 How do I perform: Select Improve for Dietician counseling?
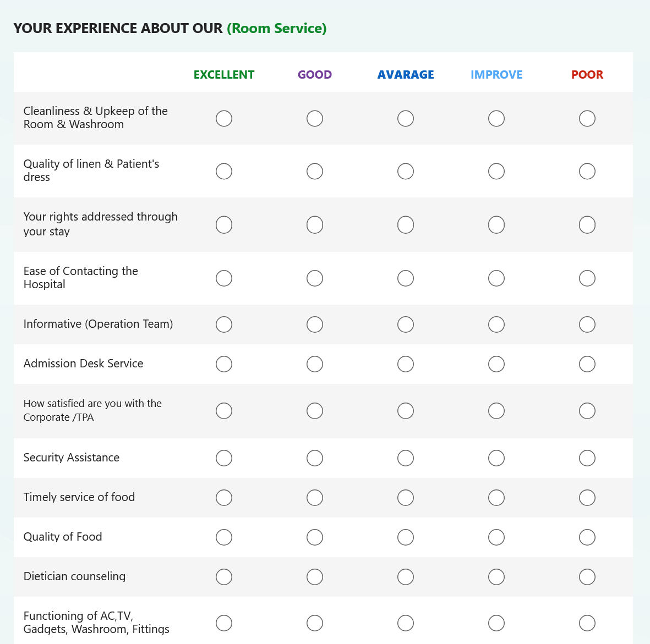pos(496,577)
